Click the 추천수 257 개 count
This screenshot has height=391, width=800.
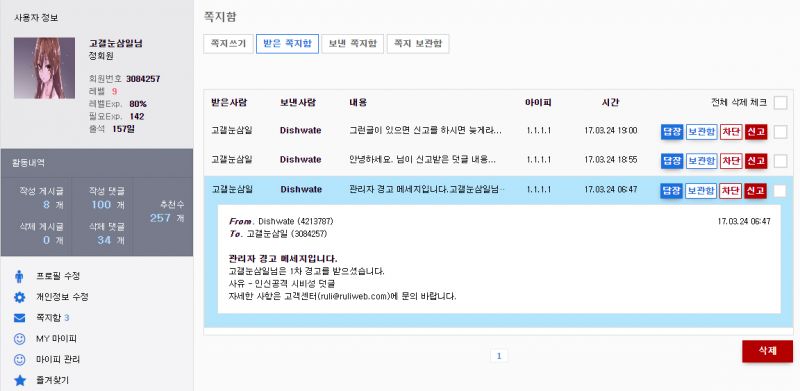pos(167,218)
